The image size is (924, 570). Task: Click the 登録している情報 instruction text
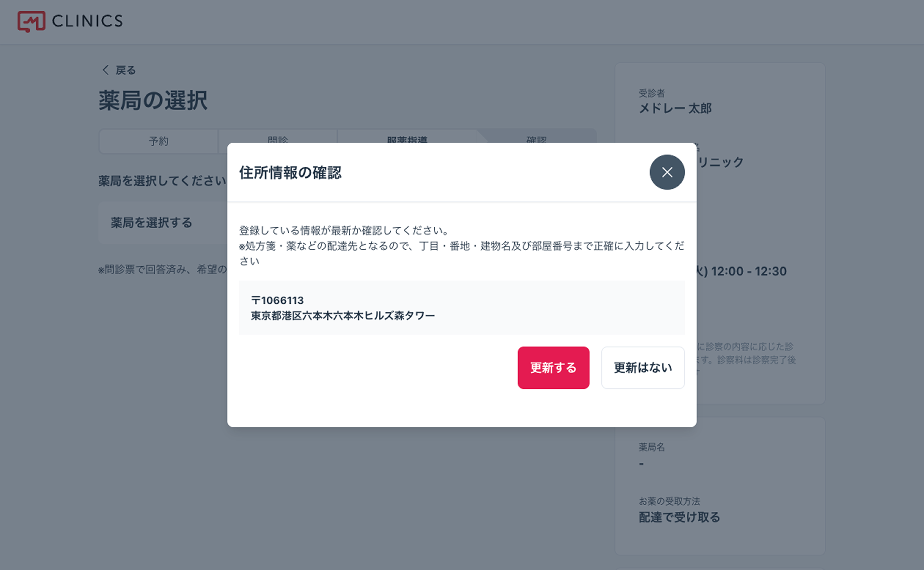tap(343, 230)
